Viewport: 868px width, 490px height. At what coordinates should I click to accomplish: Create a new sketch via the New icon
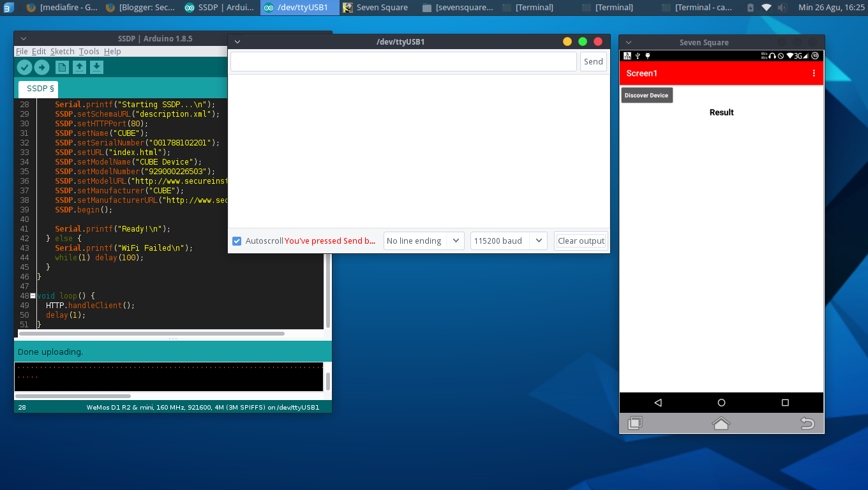click(x=61, y=66)
